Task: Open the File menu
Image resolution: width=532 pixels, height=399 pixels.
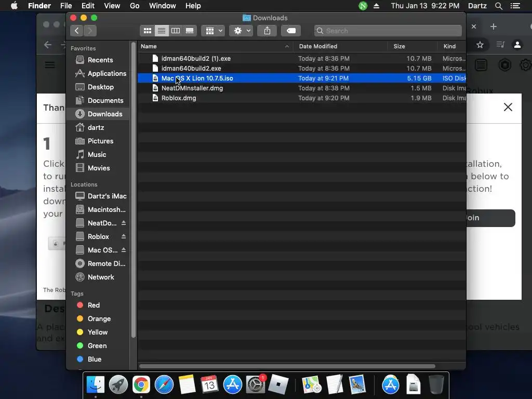Action: (x=66, y=6)
